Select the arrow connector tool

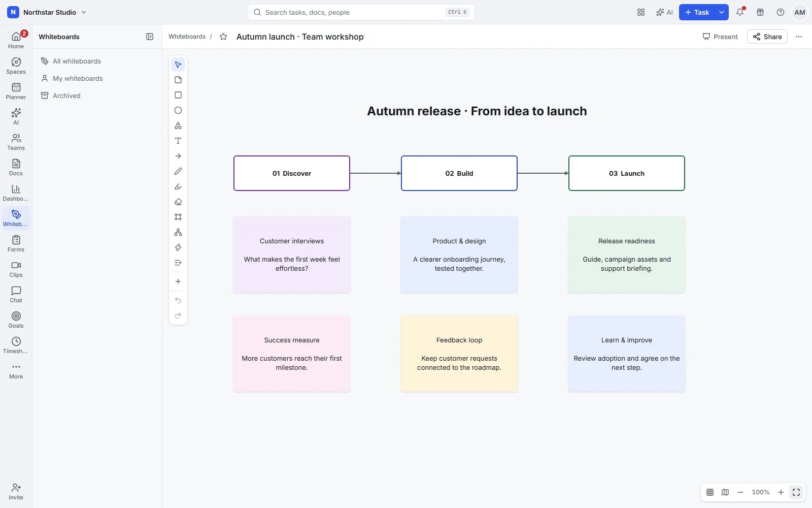tap(178, 156)
